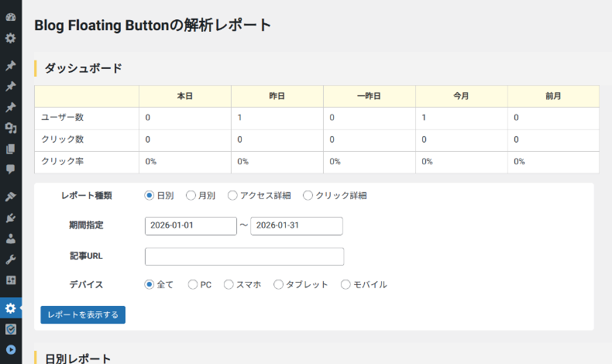Open the Appearance paintbrush icon
Image resolution: width=612 pixels, height=364 pixels.
[x=11, y=196]
